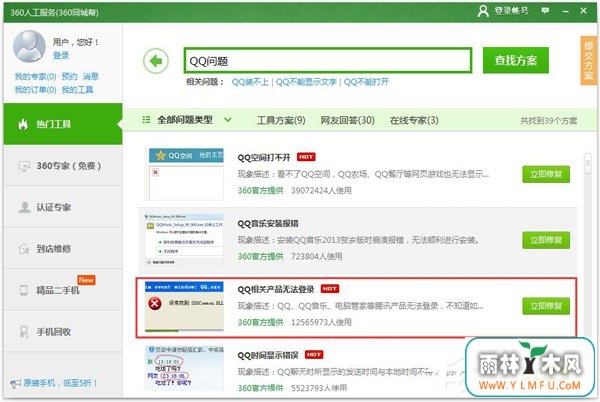Click the green back arrow button

[156, 61]
